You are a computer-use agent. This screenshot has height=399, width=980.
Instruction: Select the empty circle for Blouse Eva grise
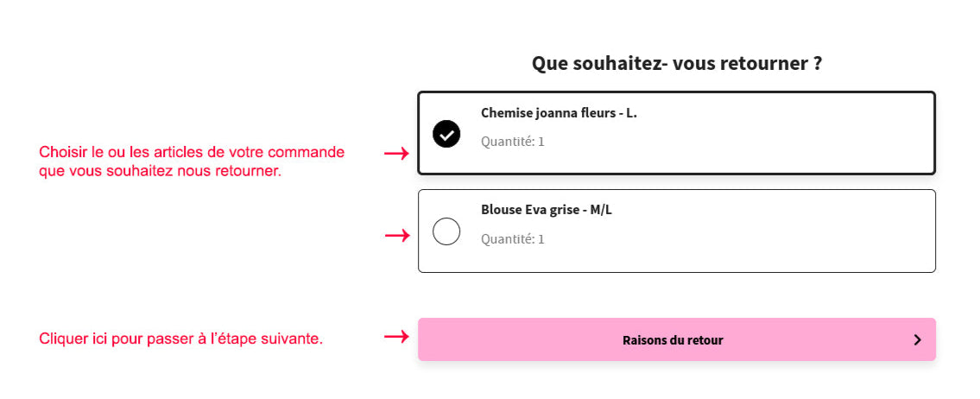(446, 231)
